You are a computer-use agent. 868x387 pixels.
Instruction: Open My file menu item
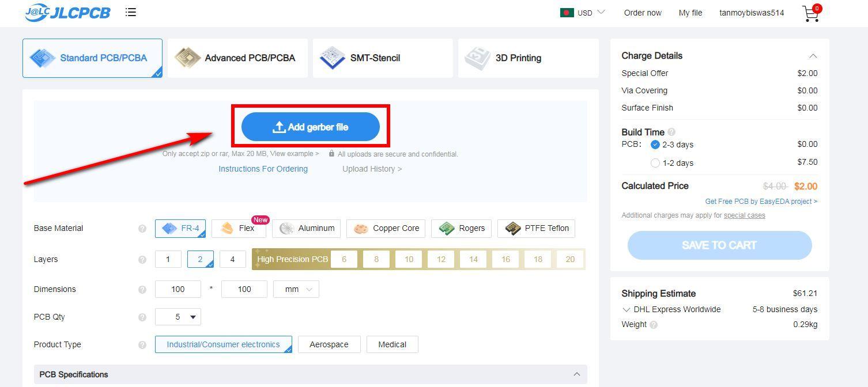690,13
